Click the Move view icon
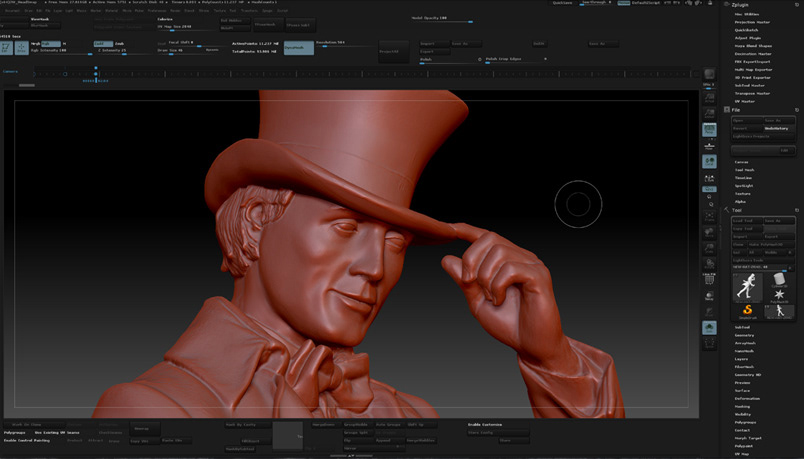The height and width of the screenshot is (459, 804). tap(709, 232)
